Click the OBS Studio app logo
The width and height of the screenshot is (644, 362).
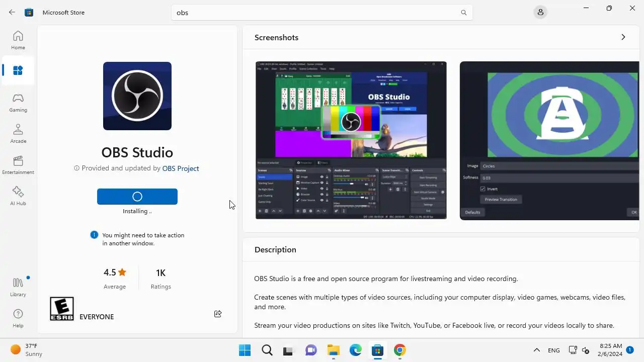tap(137, 96)
